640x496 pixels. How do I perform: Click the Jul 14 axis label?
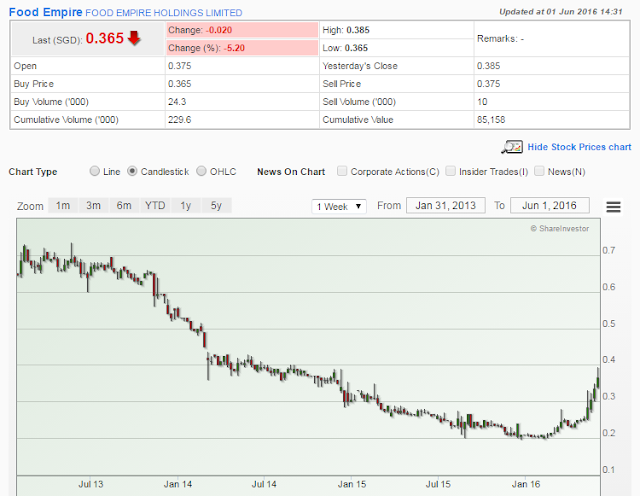coord(264,484)
